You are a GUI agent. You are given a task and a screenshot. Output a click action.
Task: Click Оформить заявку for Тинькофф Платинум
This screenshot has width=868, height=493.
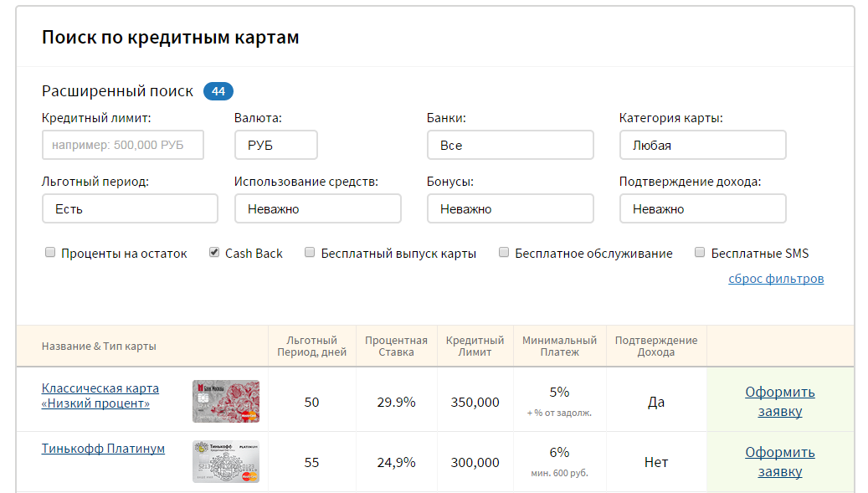click(780, 461)
